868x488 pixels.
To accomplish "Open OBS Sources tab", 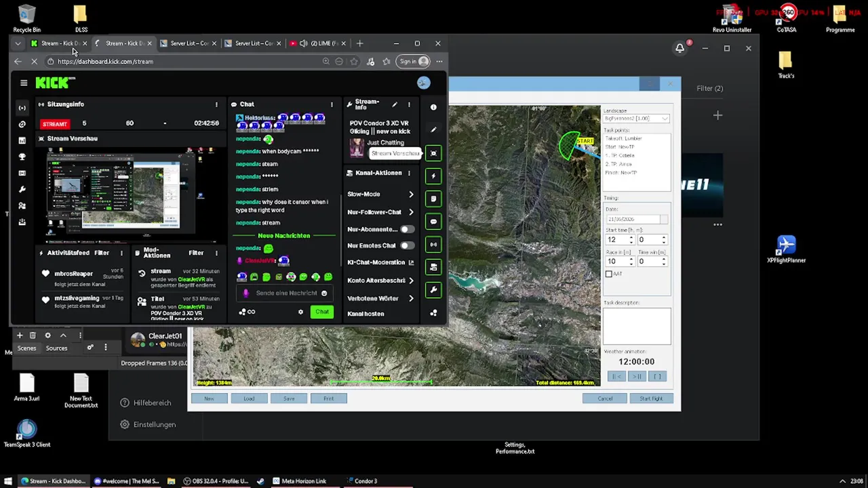I will click(x=56, y=348).
